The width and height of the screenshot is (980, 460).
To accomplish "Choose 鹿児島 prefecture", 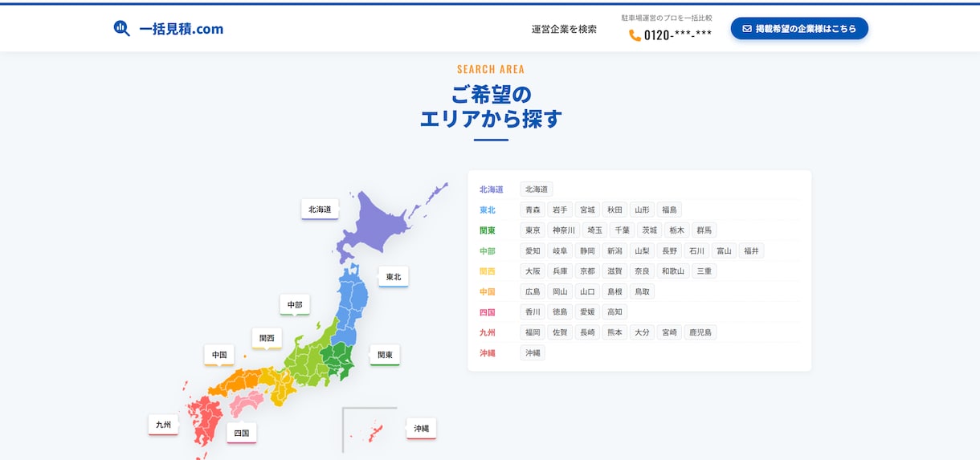I will click(700, 332).
